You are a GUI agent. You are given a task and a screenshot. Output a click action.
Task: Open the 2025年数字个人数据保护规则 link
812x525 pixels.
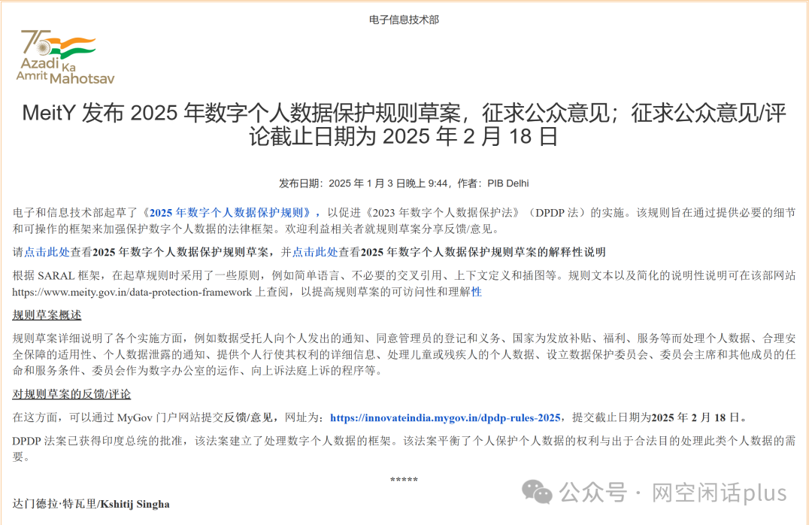point(230,213)
